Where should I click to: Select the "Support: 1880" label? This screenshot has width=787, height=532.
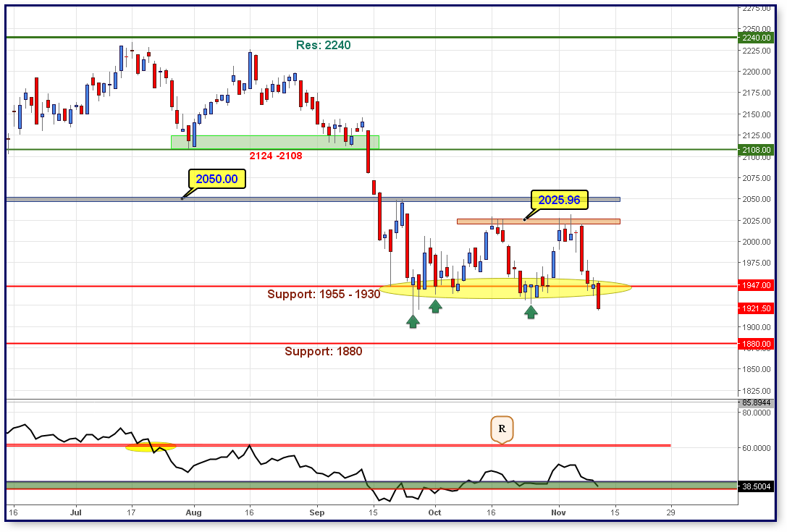[x=323, y=351]
